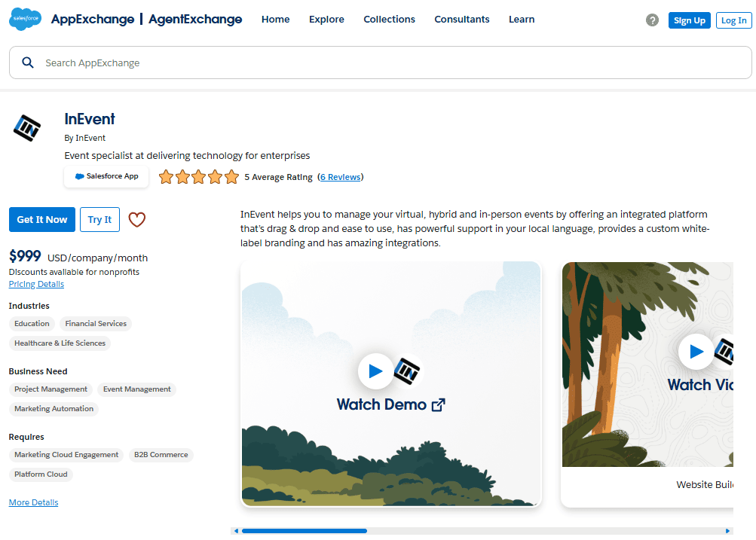756x540 pixels.
Task: Open the Pricing Details link
Action: (x=36, y=284)
